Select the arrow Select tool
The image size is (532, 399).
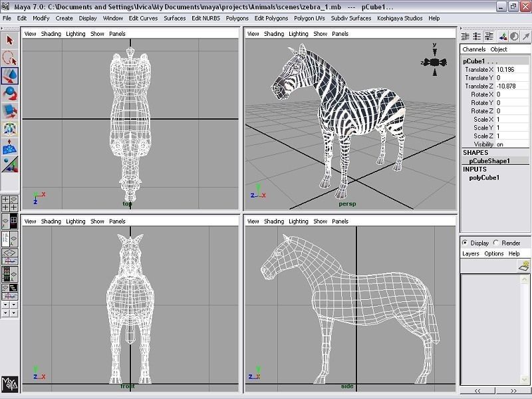(9, 41)
